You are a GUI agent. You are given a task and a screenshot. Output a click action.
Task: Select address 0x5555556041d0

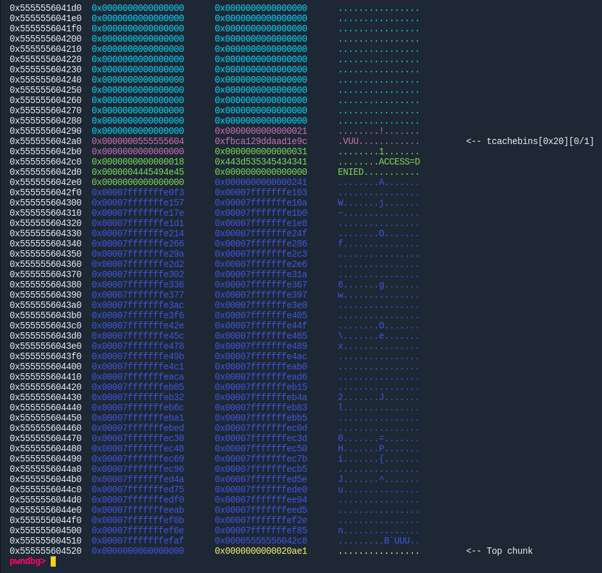pyautogui.click(x=45, y=8)
